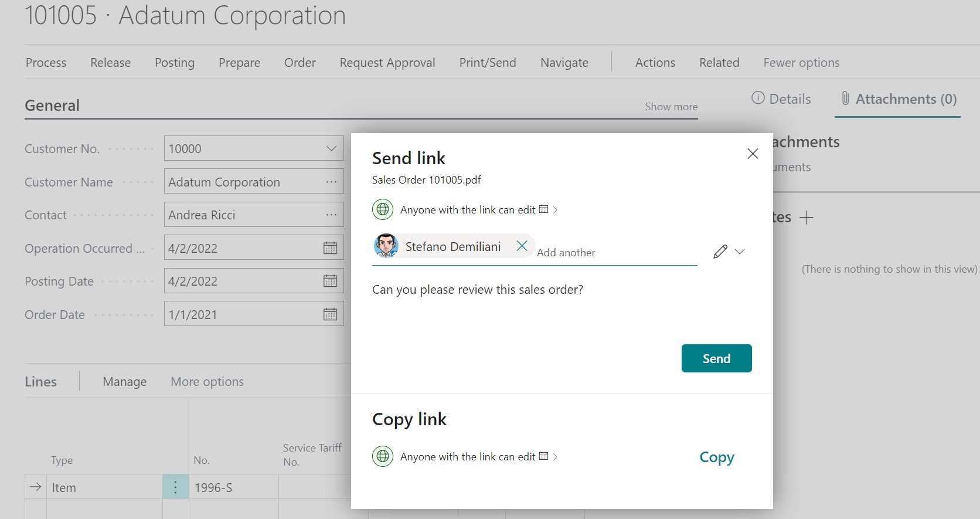980x519 pixels.
Task: Click Show more in General section
Action: coord(671,107)
